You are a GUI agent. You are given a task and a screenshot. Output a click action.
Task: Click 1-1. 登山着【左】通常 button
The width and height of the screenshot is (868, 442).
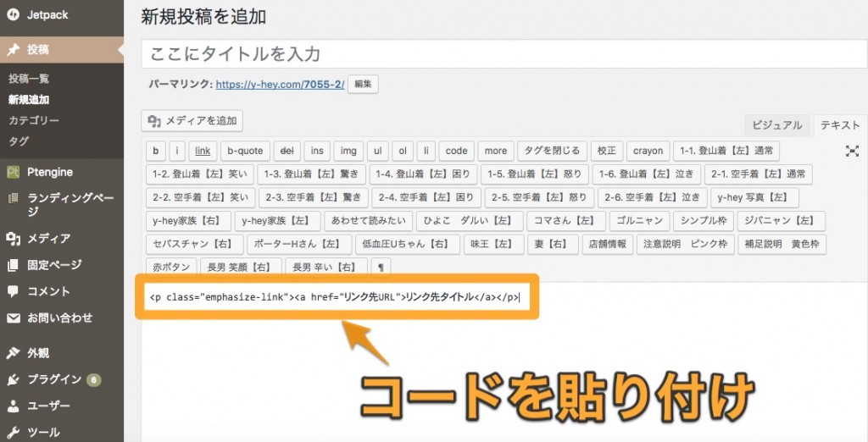pyautogui.click(x=726, y=151)
